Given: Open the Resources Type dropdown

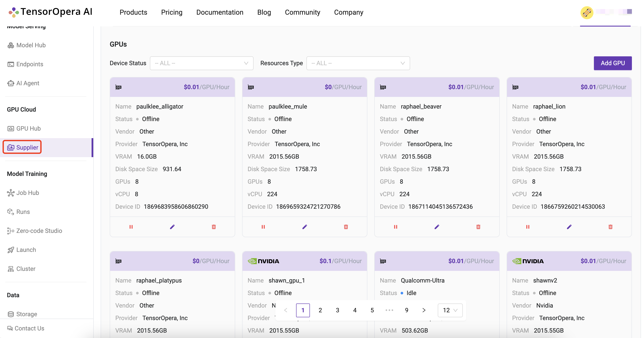Looking at the screenshot, I should click(x=358, y=63).
